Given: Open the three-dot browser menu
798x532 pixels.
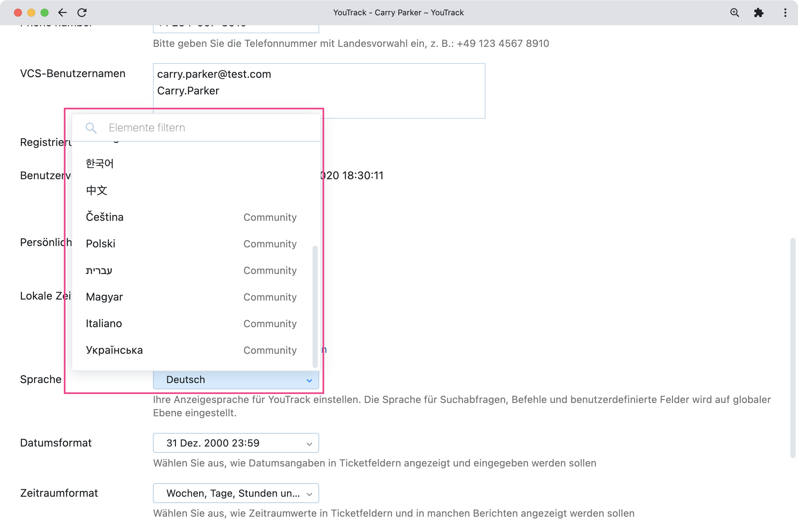Looking at the screenshot, I should [x=785, y=13].
